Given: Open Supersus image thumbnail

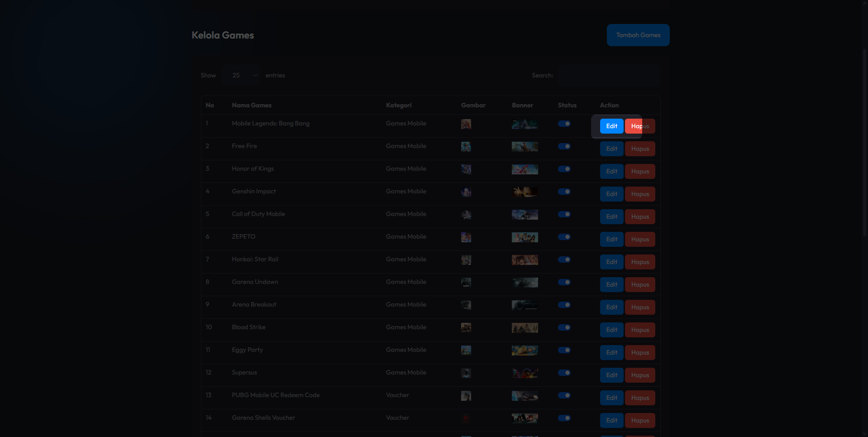Looking at the screenshot, I should click(x=466, y=373).
